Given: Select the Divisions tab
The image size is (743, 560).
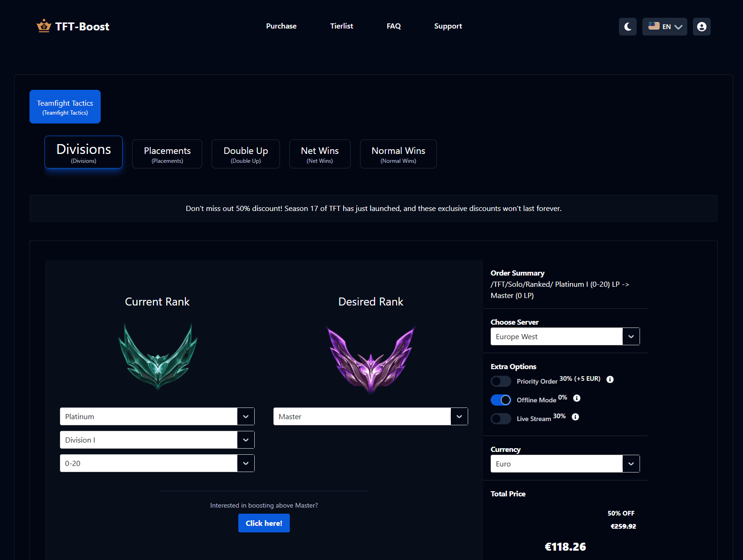Looking at the screenshot, I should coord(84,152).
